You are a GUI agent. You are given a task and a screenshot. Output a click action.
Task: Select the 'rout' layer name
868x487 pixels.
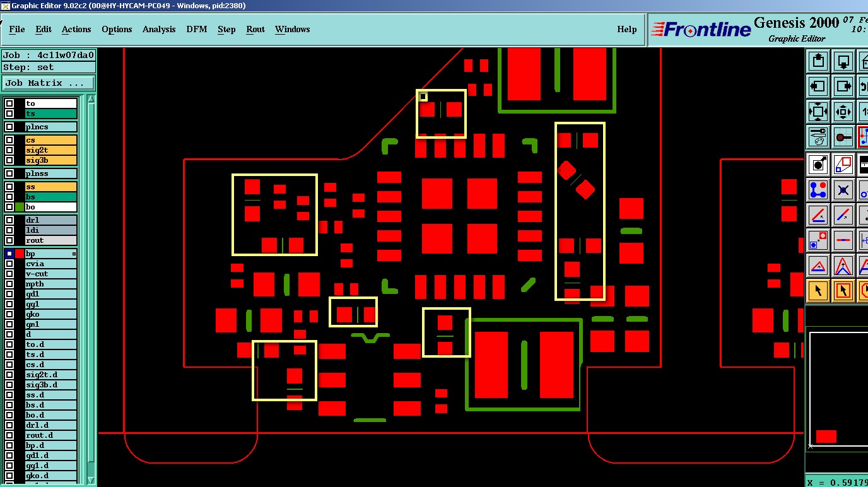pyautogui.click(x=50, y=240)
